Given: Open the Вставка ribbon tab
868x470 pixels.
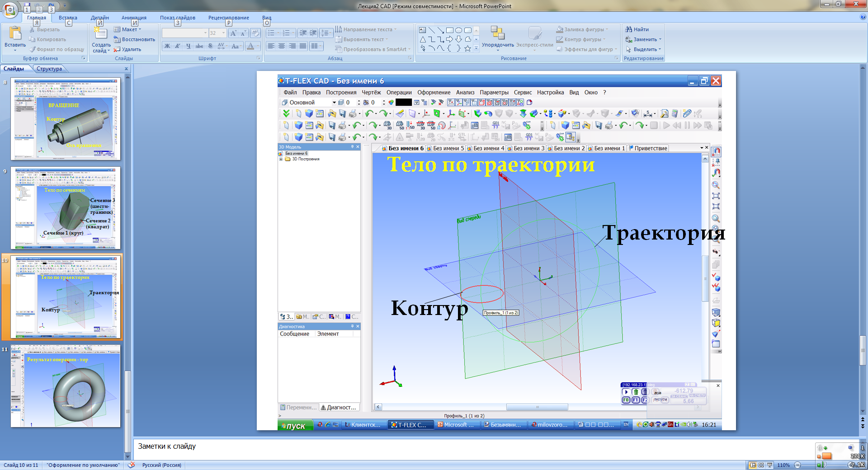Looking at the screenshot, I should 68,18.
